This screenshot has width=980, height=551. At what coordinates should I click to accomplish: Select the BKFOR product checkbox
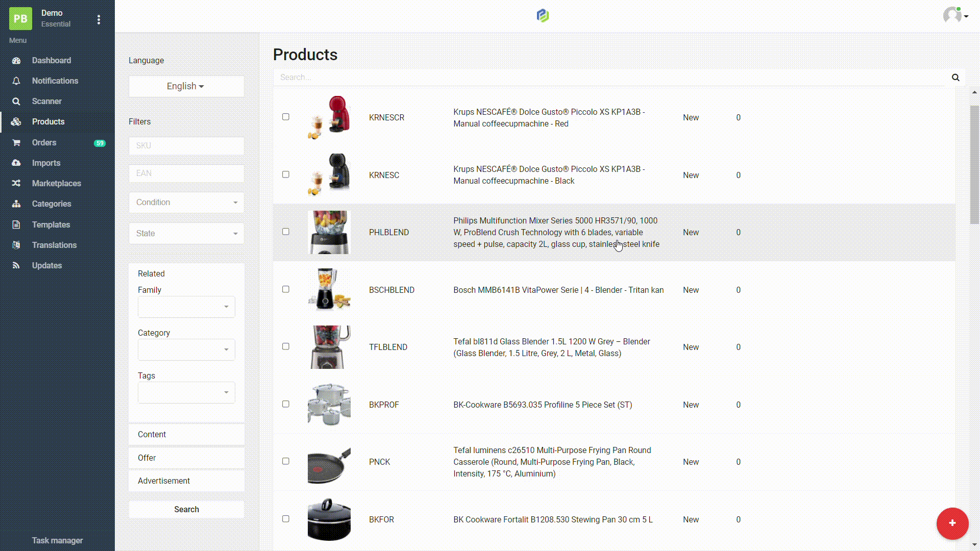286,519
